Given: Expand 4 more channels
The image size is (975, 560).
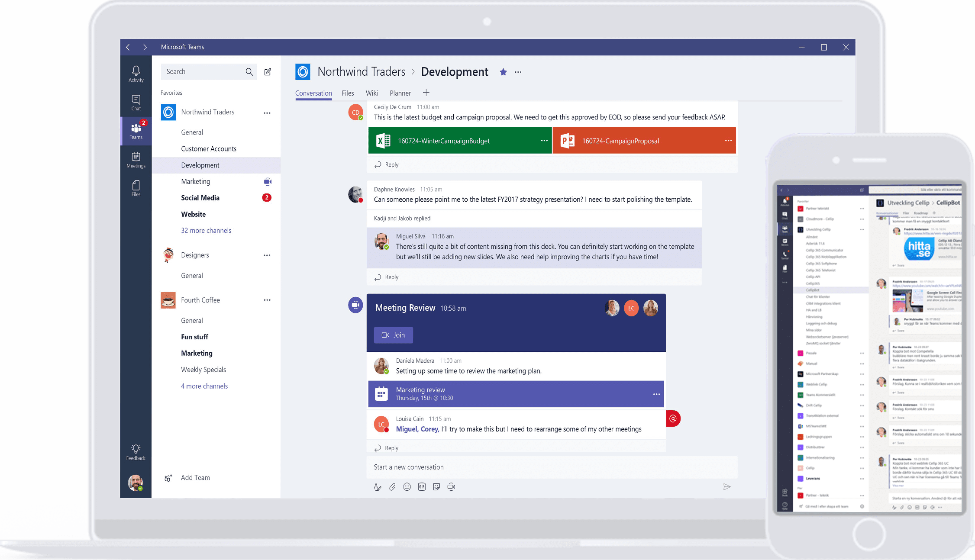Looking at the screenshot, I should 204,386.
